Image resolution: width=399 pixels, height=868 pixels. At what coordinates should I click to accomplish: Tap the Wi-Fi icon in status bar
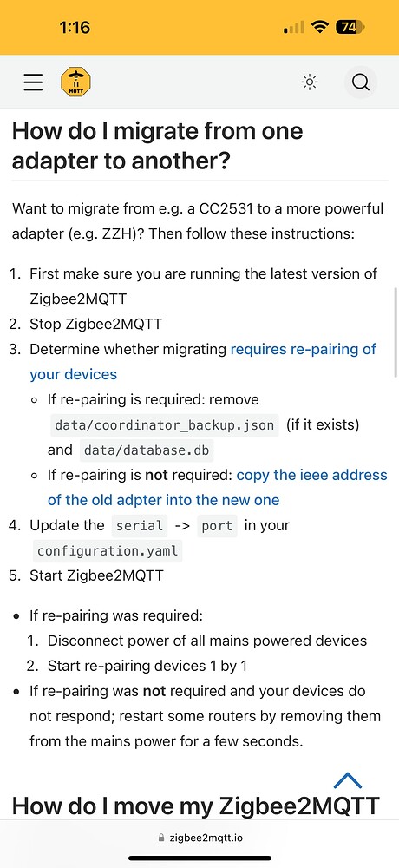click(x=320, y=27)
